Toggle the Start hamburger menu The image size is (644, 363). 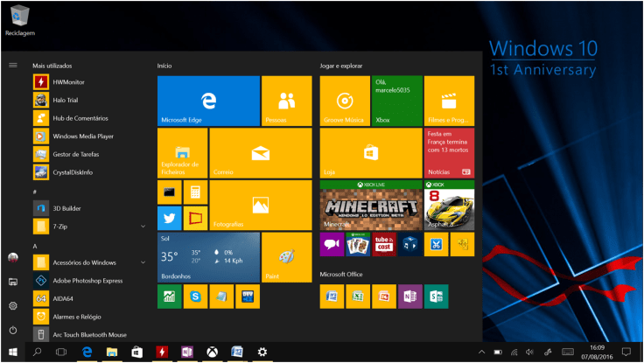[x=13, y=65]
